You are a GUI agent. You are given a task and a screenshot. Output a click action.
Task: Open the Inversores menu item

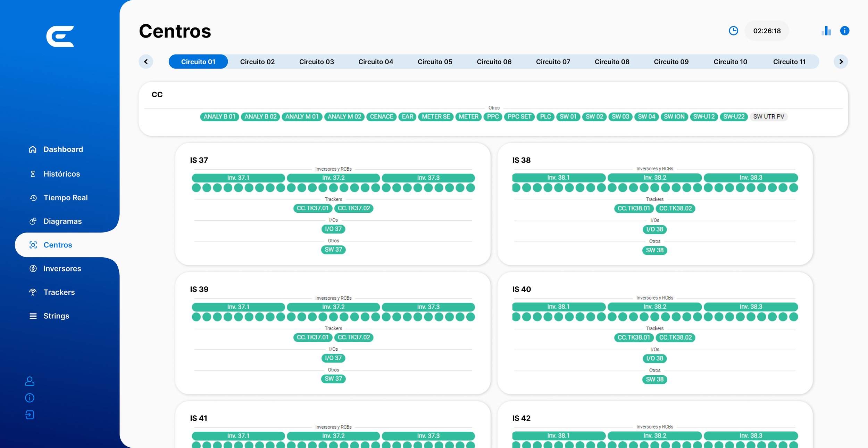pos(62,269)
